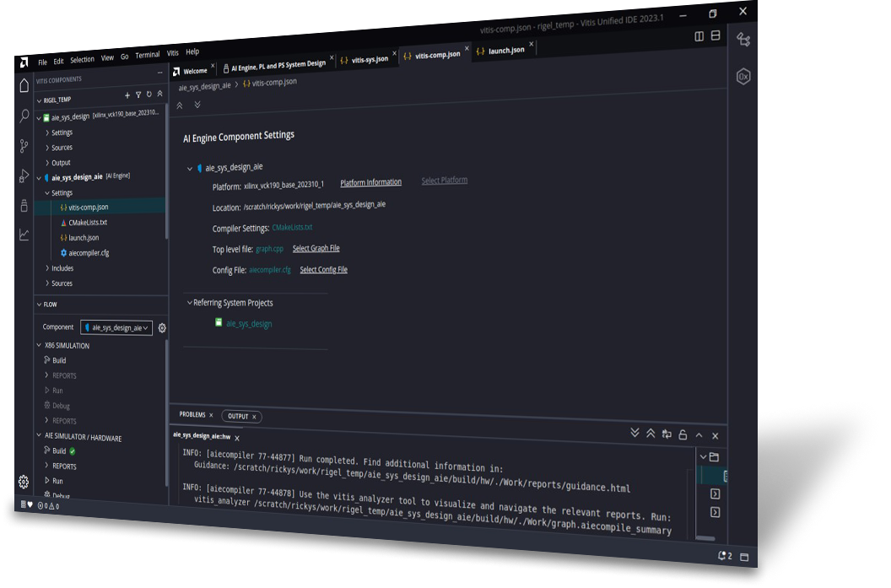Click Select Config File link
The width and height of the screenshot is (891, 588).
(323, 269)
